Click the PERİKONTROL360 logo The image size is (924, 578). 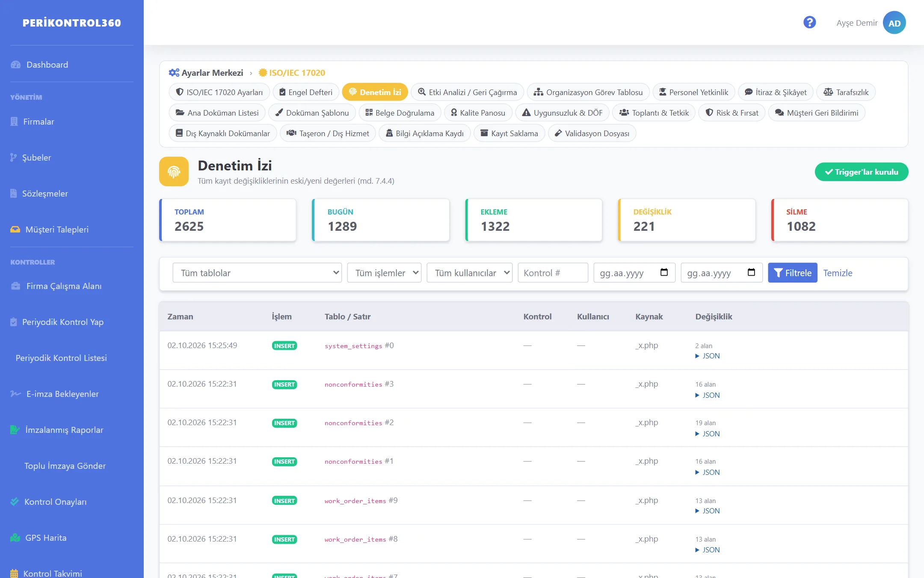pos(72,23)
